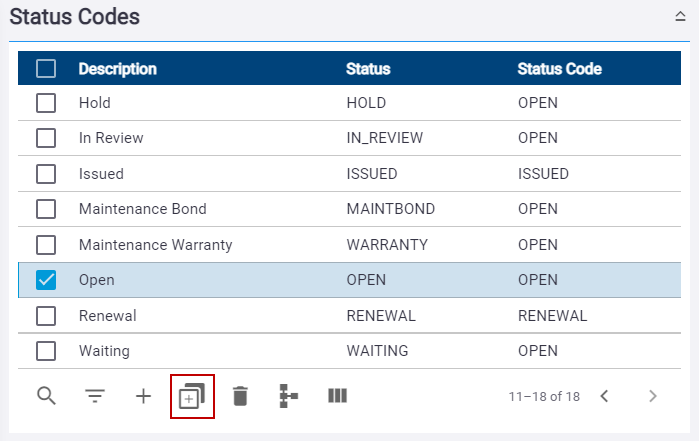Viewport: 699px width, 441px height.
Task: Toggle the select-all header checkbox
Action: pos(46,69)
